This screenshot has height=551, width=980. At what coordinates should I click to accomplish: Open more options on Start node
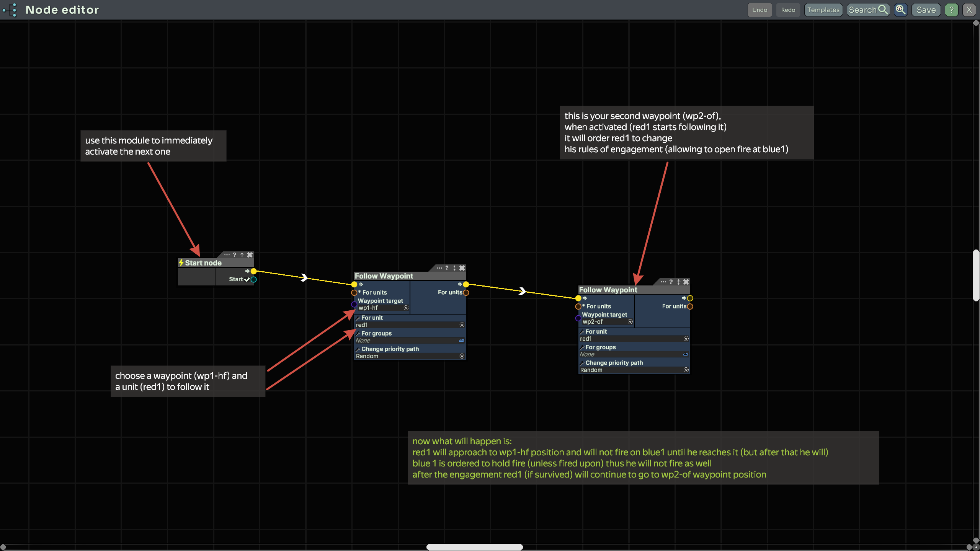227,255
